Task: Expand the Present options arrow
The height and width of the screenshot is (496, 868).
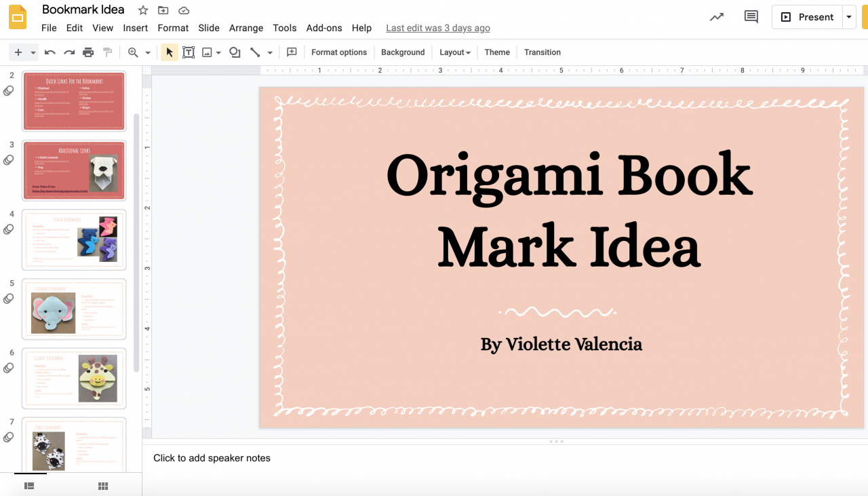Action: click(849, 17)
